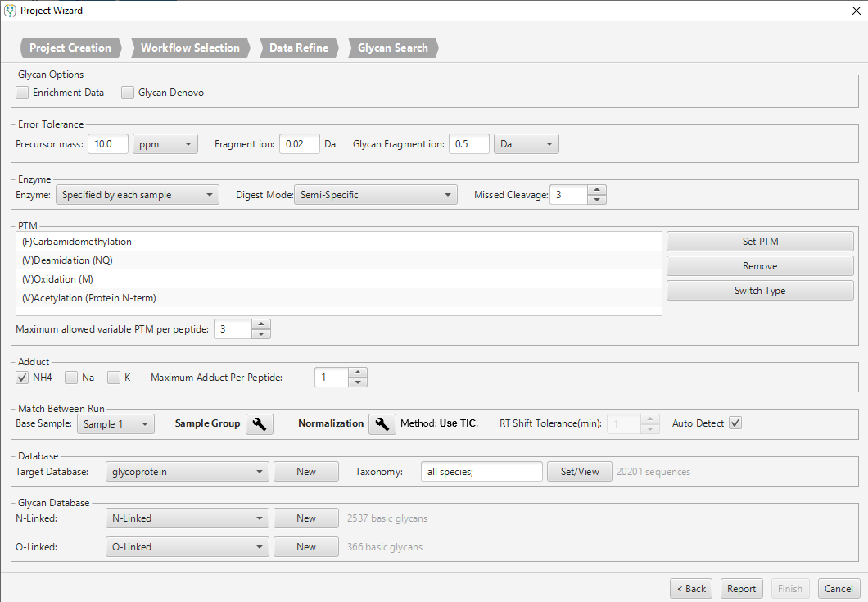Click the Taxonomy text field
868x602 pixels.
481,472
